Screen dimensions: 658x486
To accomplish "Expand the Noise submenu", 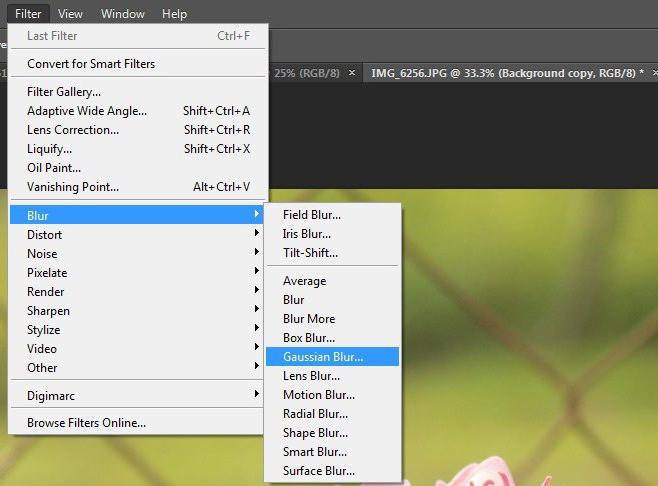I will (x=137, y=253).
